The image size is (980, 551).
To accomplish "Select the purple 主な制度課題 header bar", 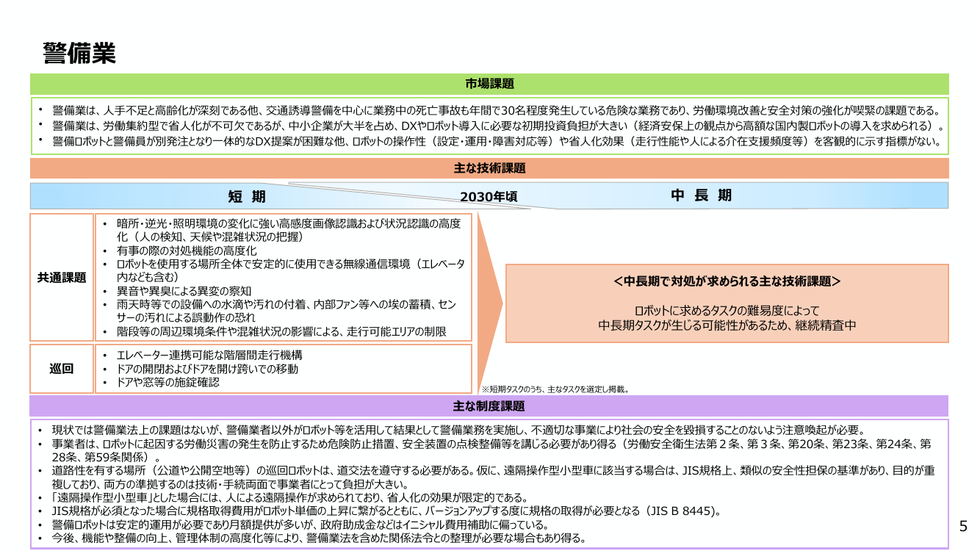I will pyautogui.click(x=489, y=406).
